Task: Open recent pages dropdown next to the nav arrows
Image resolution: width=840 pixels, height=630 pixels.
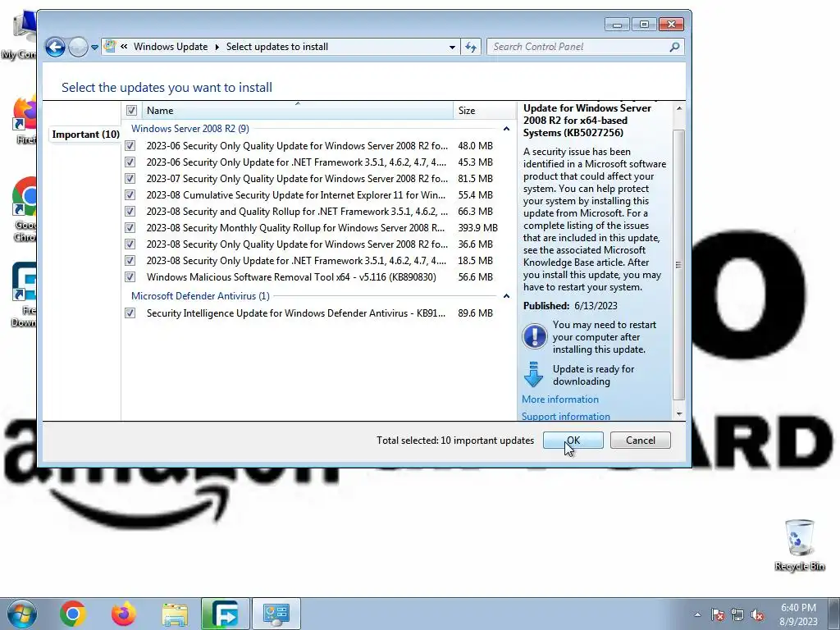Action: [x=95, y=47]
